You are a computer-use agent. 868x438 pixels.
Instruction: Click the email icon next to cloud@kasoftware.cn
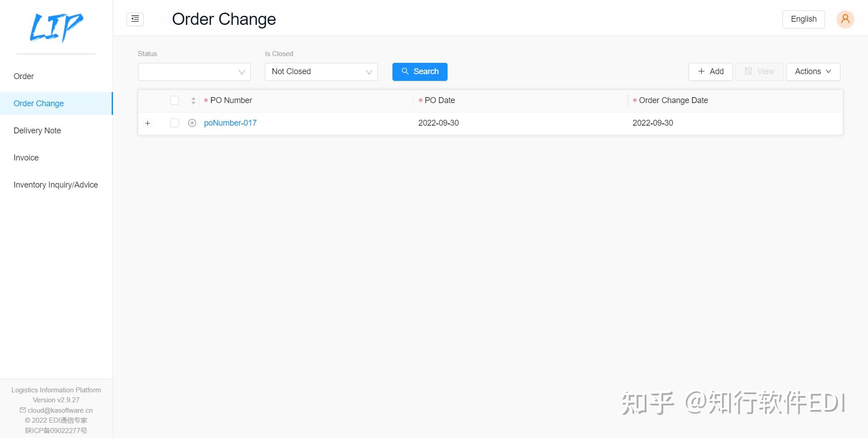click(22, 410)
